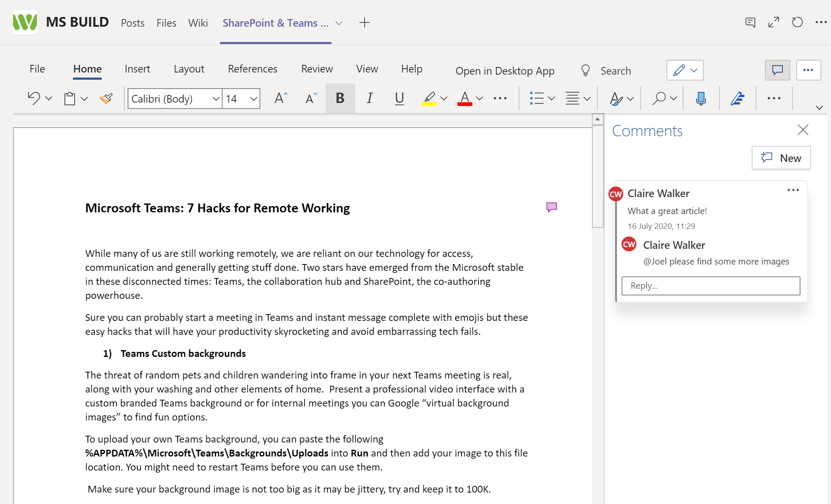
Task: Open the Styles icon
Action: tap(616, 98)
